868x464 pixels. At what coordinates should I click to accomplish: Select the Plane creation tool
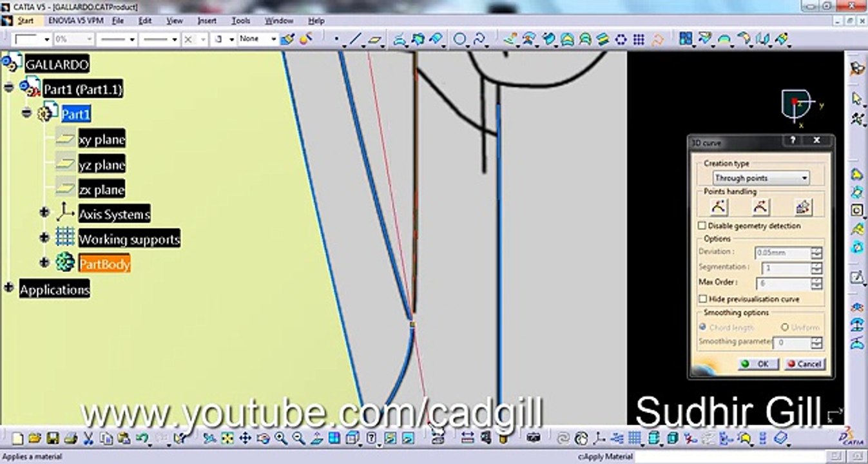click(374, 40)
